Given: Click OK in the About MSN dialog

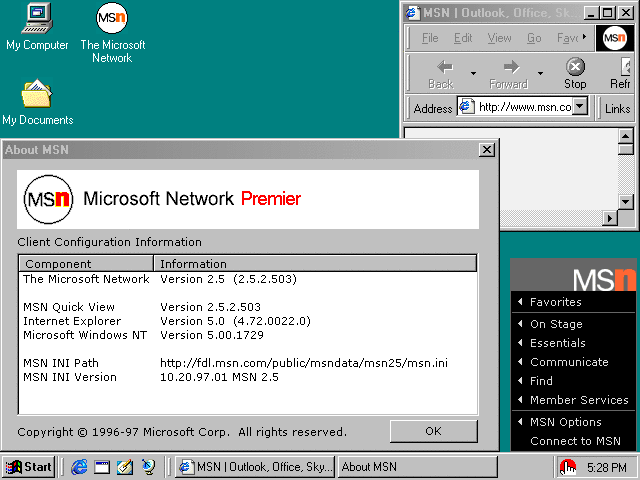Looking at the screenshot, I should [433, 431].
